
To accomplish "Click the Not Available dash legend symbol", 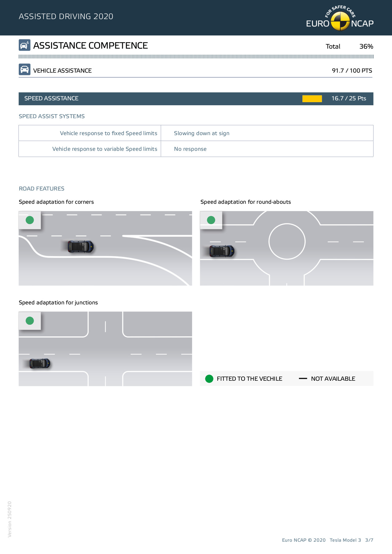I will tap(303, 379).
